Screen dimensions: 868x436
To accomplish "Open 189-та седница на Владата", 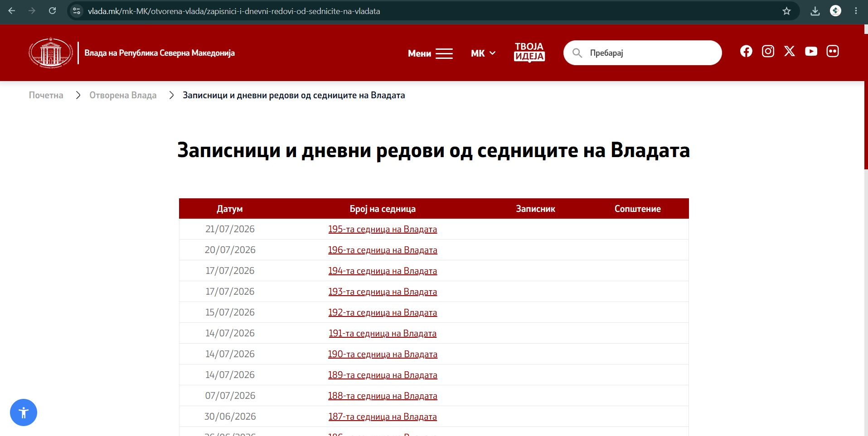I will 383,375.
